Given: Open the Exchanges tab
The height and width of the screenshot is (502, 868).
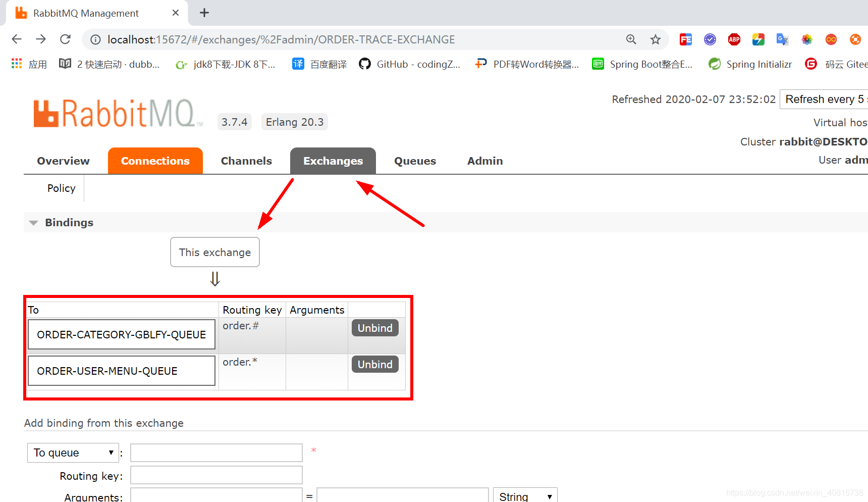Looking at the screenshot, I should point(333,161).
